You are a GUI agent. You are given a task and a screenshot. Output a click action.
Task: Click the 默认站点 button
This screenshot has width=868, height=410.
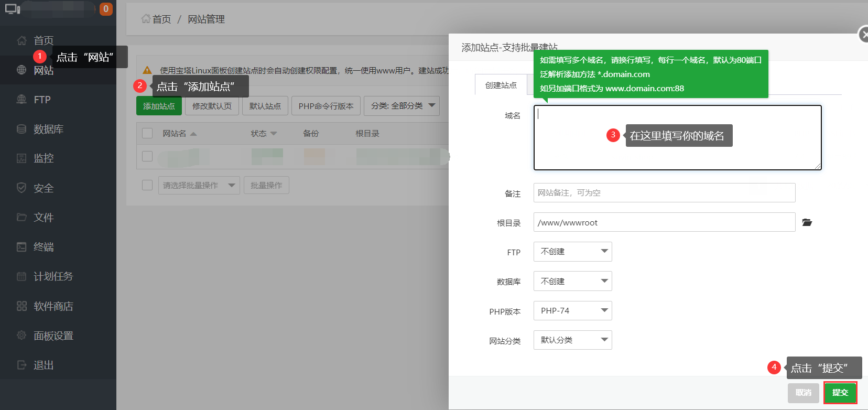coord(265,106)
